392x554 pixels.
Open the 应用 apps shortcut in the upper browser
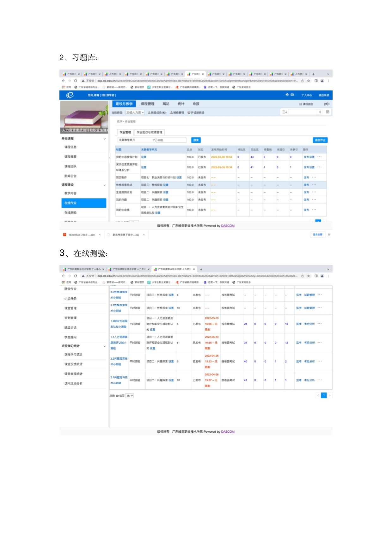click(66, 87)
